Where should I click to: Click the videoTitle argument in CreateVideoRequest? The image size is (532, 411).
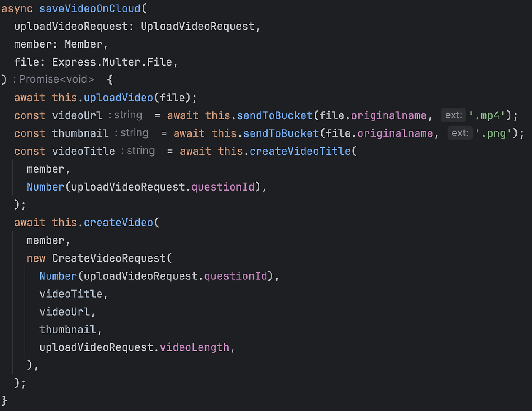(x=71, y=294)
